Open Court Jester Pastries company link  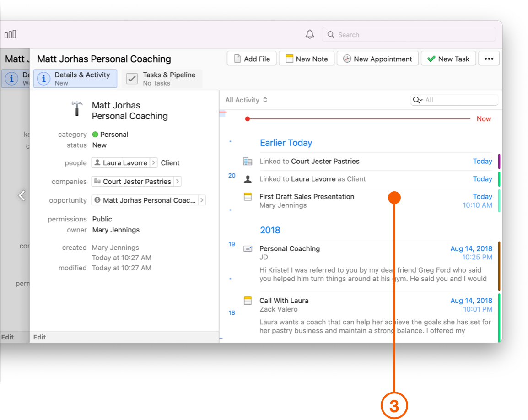point(132,182)
